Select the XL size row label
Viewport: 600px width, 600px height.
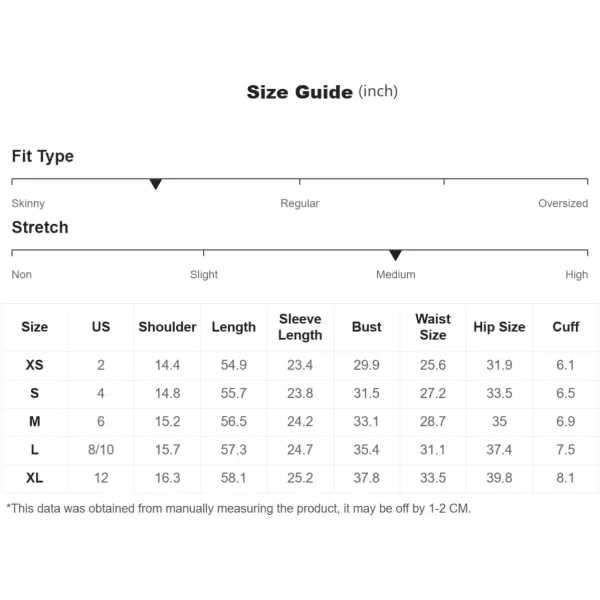coord(34,478)
